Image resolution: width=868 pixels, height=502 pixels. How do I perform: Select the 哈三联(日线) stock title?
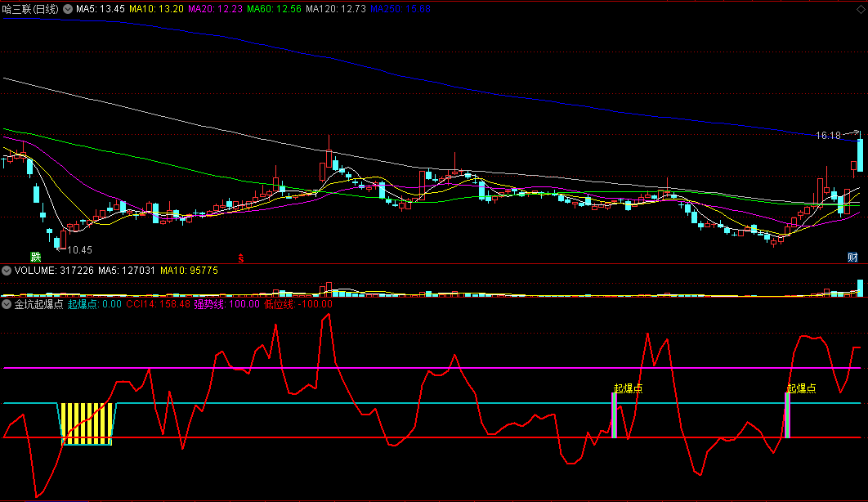tap(30, 9)
